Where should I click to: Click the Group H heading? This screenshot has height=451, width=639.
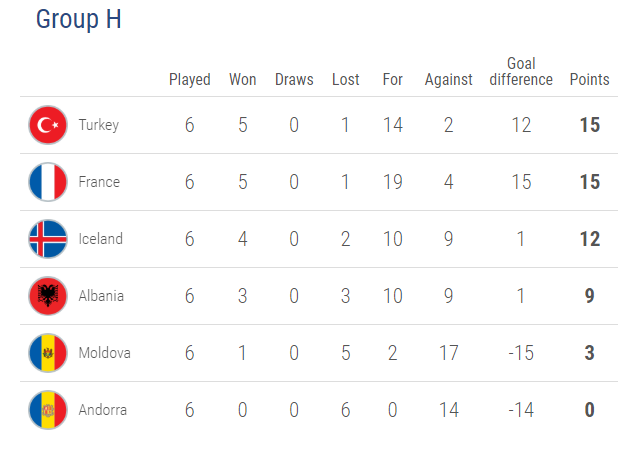pos(79,19)
